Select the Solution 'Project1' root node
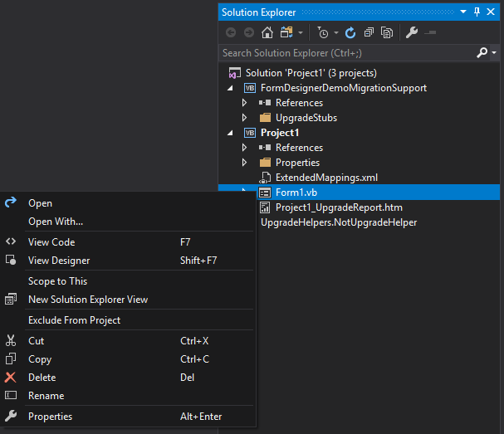This screenshot has height=434, width=504. pos(311,73)
